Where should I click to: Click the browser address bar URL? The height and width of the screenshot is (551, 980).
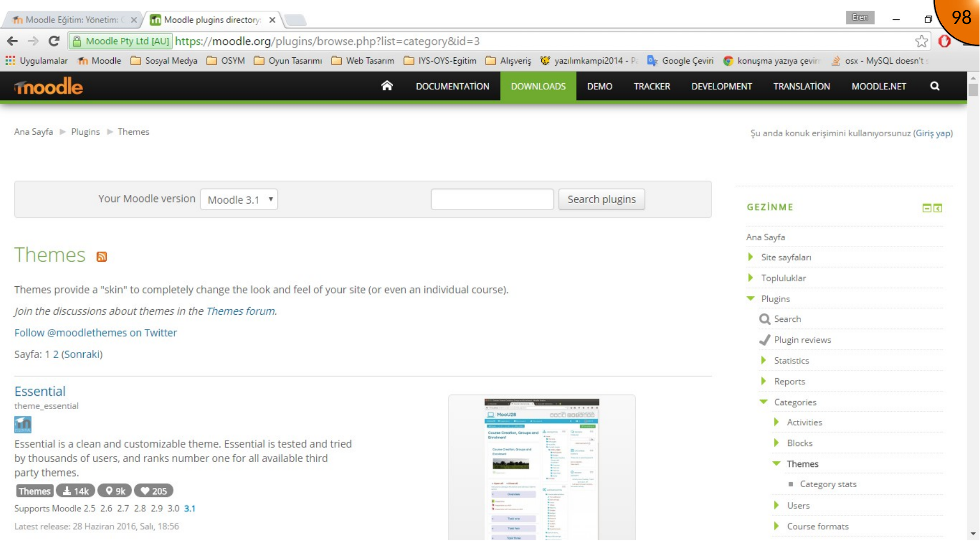click(x=327, y=41)
